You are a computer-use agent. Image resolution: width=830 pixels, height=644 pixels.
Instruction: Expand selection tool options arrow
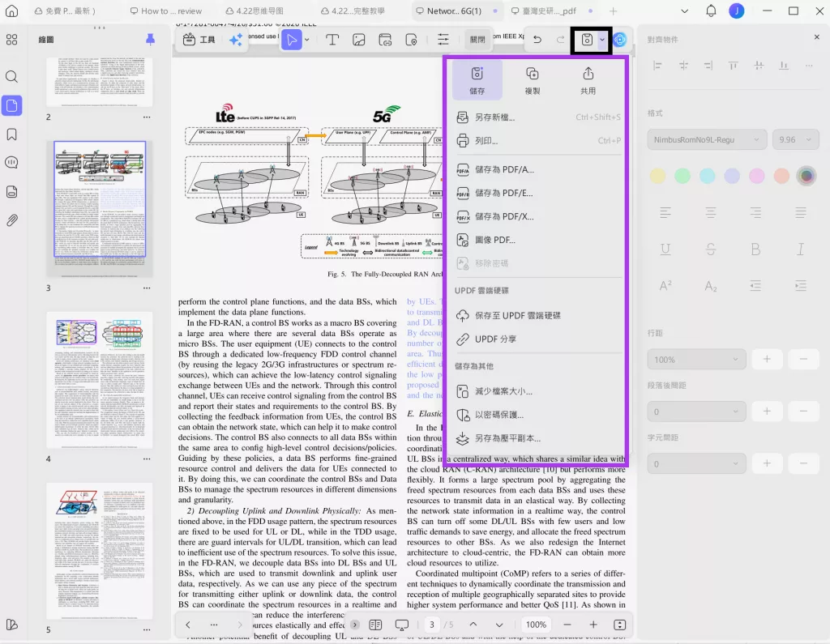tap(307, 40)
